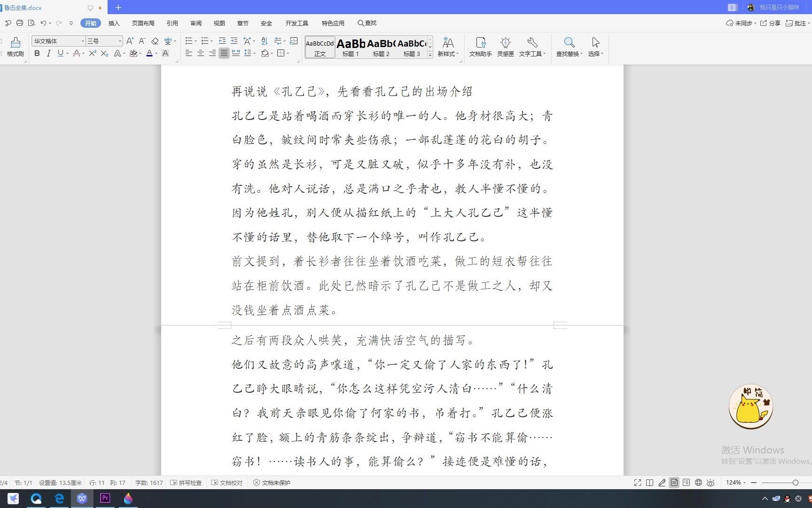Open the 文档助手 tool
The image size is (812, 508).
coord(480,47)
